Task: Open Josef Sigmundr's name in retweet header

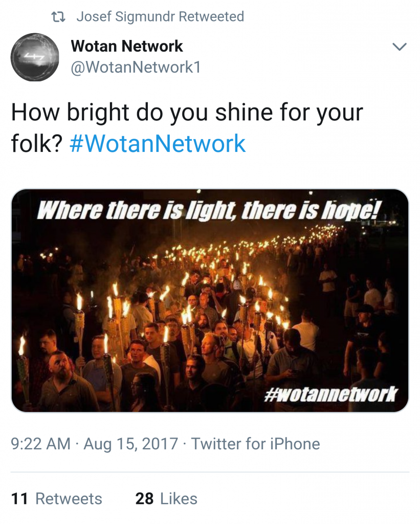Action: (x=126, y=16)
